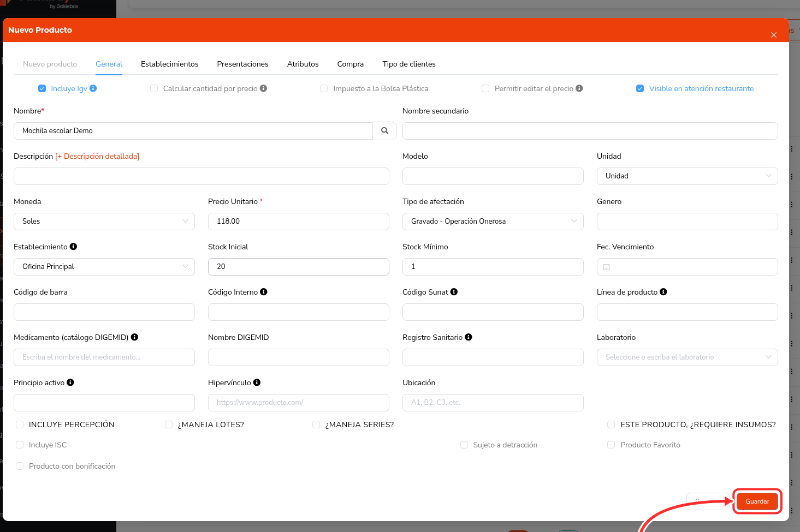Click the [+ Descripción detallada] link
The height and width of the screenshot is (532, 800).
point(97,156)
